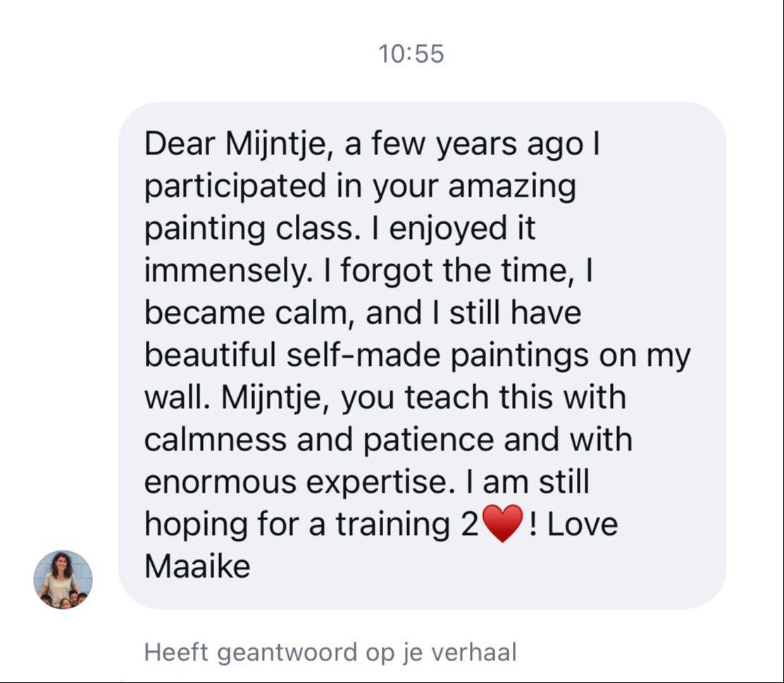Tap the 10:55 timestamp
The height and width of the screenshot is (683, 784).
(x=411, y=54)
